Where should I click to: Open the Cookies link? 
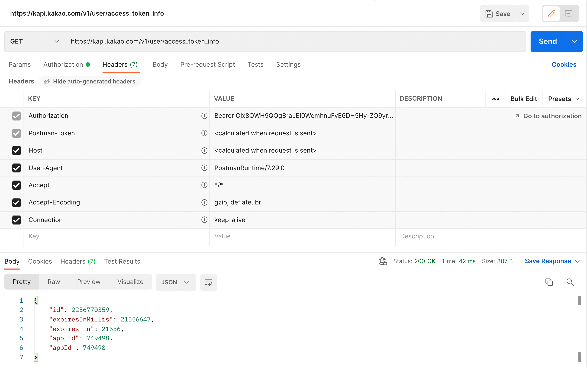564,64
